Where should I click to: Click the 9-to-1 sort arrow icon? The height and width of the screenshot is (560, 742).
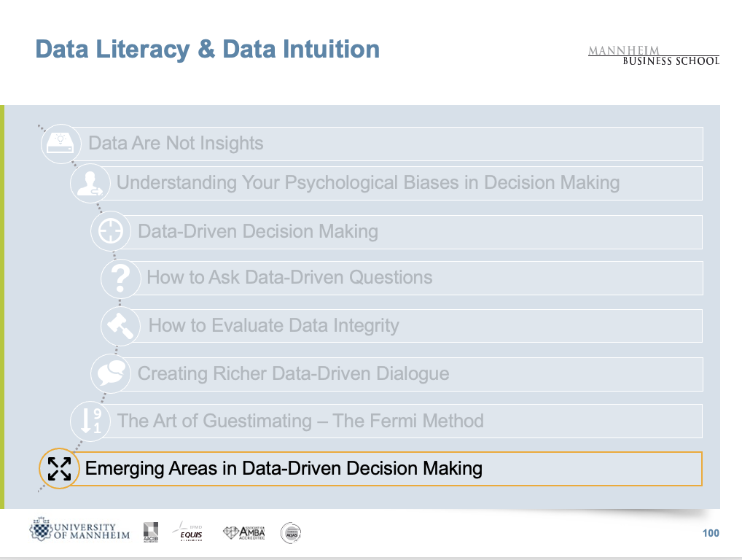coord(90,421)
